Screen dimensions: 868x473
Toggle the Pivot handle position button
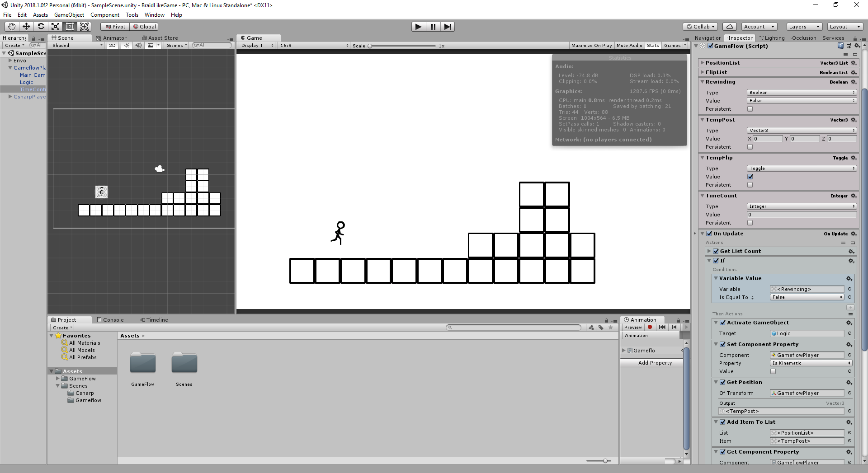[x=115, y=27]
